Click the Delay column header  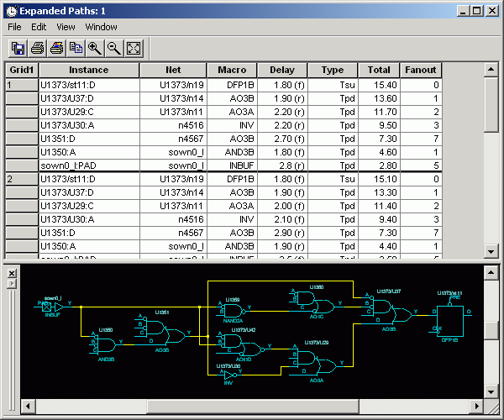pos(282,70)
